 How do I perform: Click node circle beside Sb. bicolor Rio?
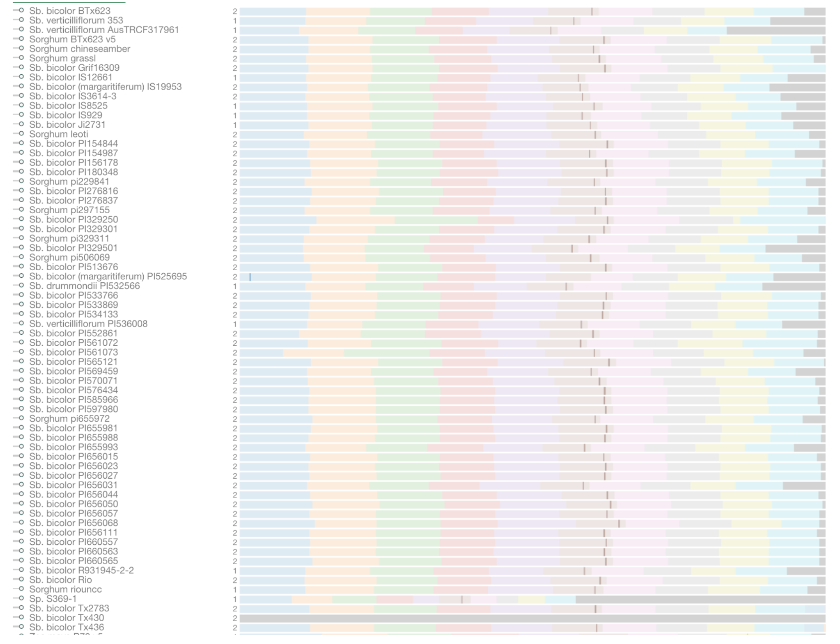coord(21,580)
